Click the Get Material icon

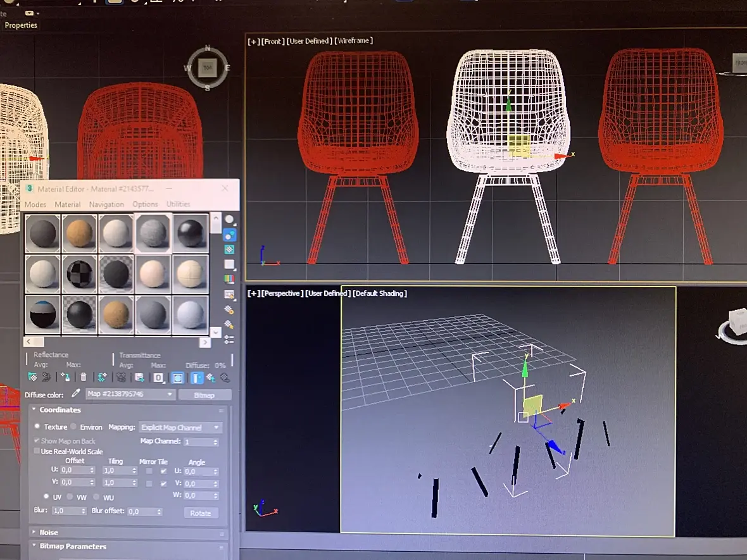(32, 377)
